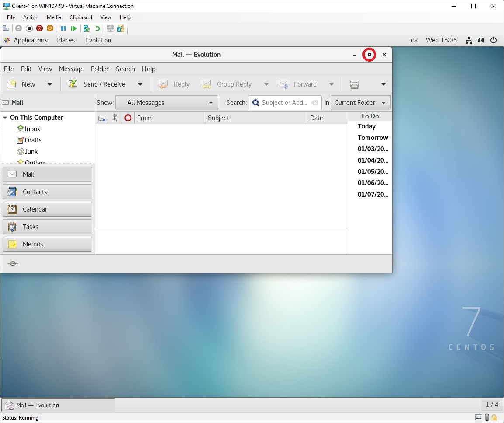Click the keyboard icon in the VM status bar

479,417
